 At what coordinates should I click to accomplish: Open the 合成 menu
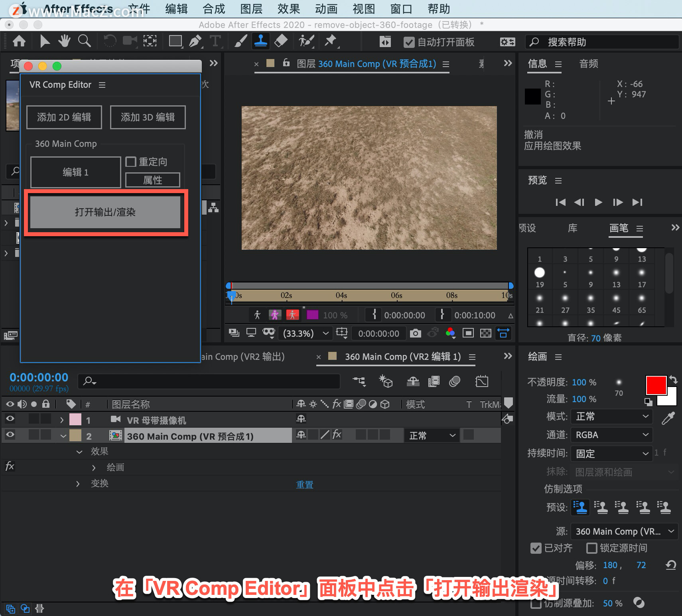coord(214,9)
